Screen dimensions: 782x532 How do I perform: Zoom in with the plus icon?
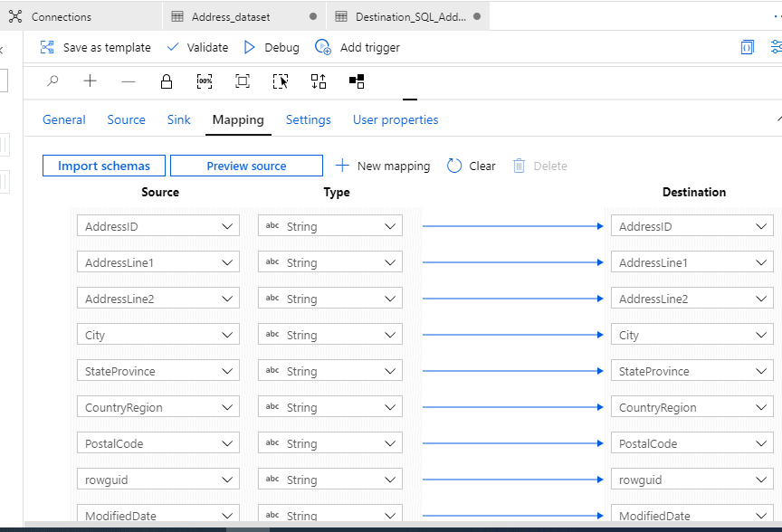tap(90, 81)
